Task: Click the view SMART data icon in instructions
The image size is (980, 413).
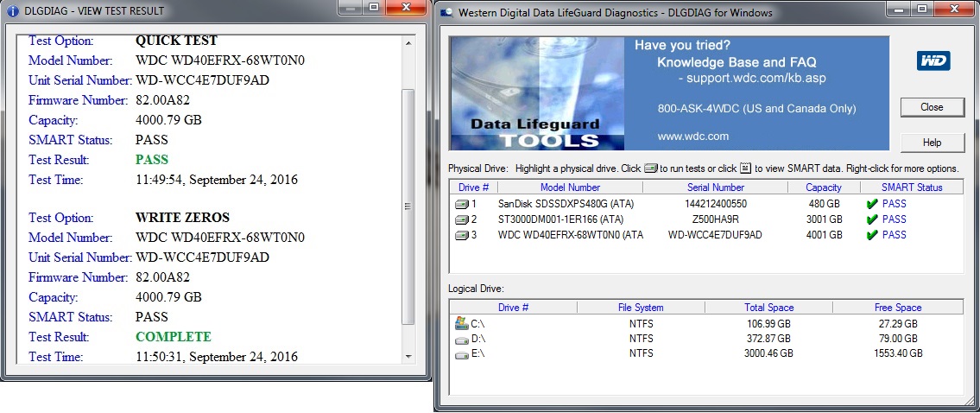Action: click(x=745, y=168)
